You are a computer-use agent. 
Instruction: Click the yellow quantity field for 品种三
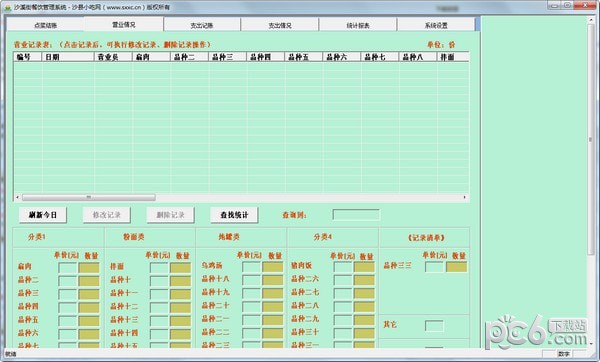pos(89,294)
